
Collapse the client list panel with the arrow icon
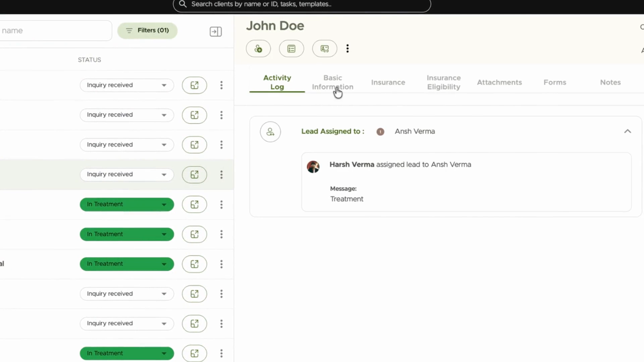pos(216,32)
